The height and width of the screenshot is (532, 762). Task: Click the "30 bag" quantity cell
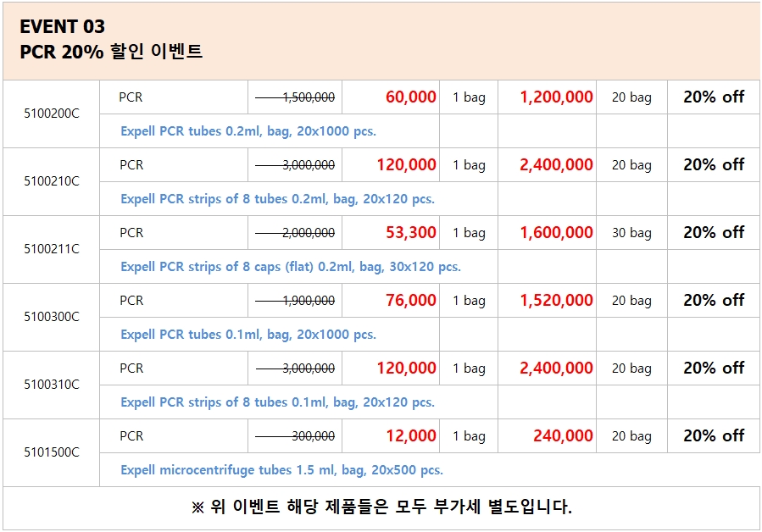pos(631,233)
